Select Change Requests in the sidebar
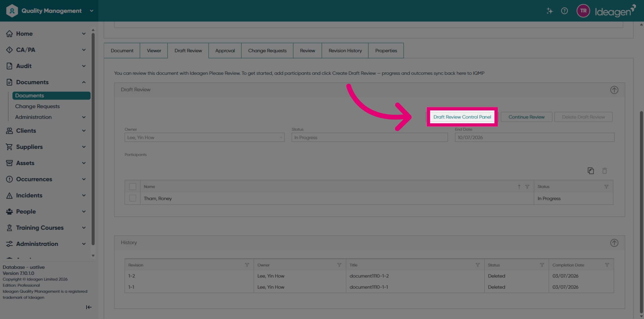Screen dimensions: 644x319 point(38,106)
